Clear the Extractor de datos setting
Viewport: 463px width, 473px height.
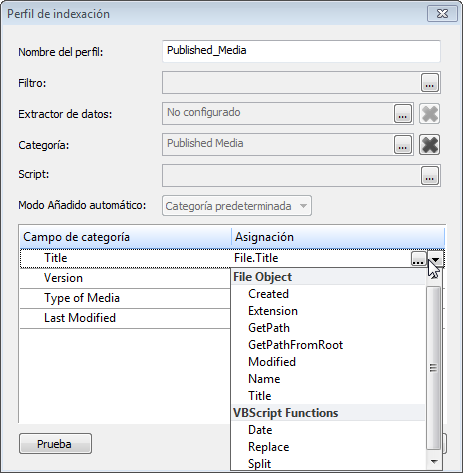pyautogui.click(x=429, y=114)
